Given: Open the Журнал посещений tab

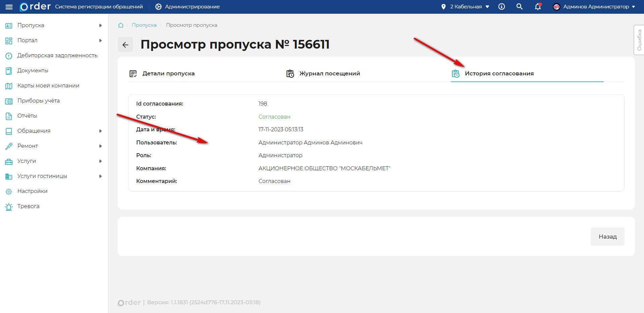Looking at the screenshot, I should [x=330, y=73].
